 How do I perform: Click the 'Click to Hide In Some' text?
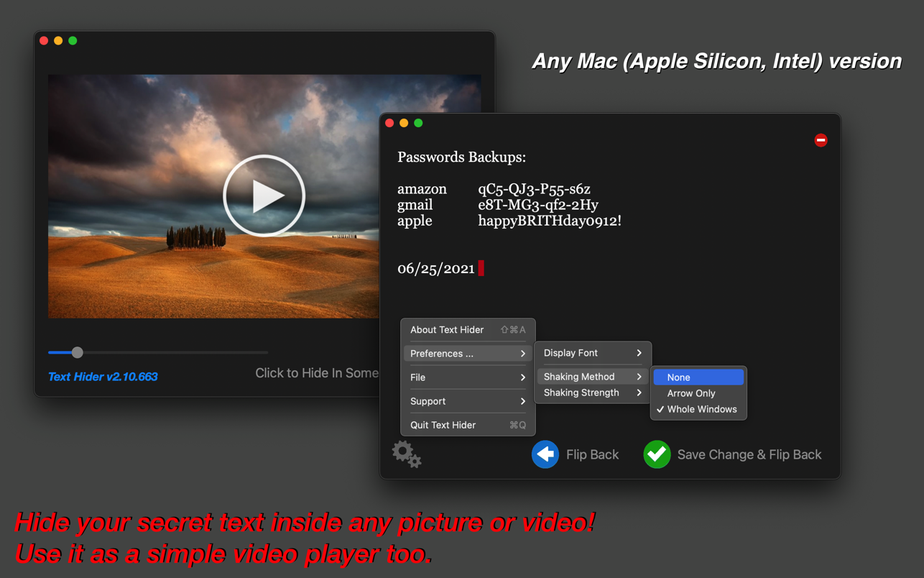(317, 373)
